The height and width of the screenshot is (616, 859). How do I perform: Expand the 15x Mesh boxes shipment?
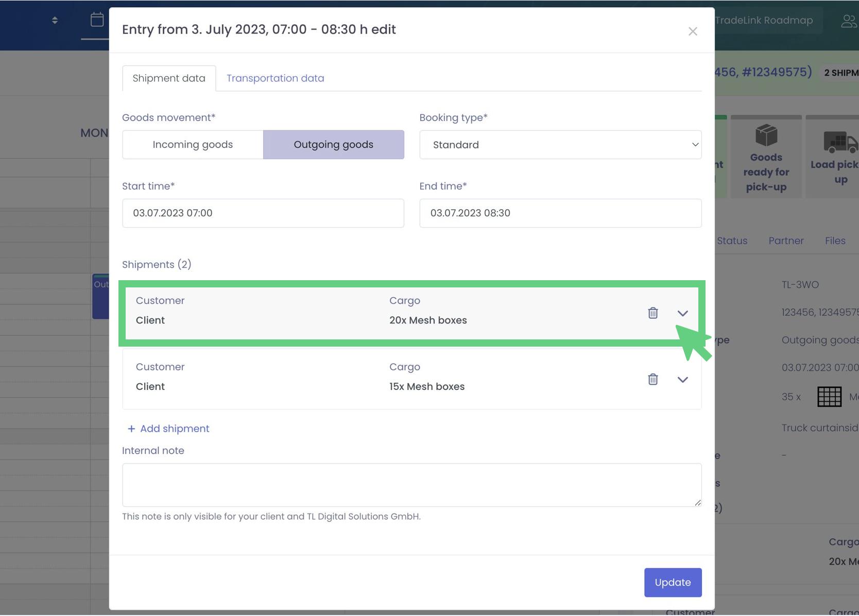click(682, 380)
